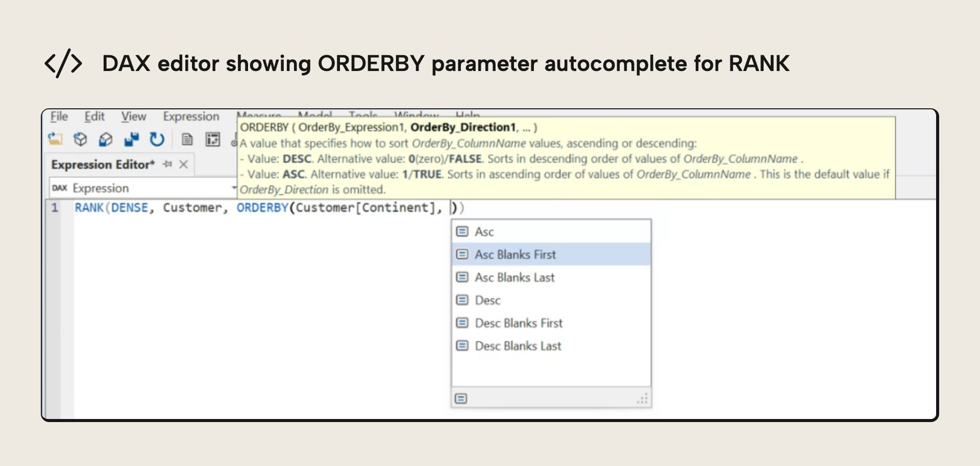Choose Desc from the autocomplete list

click(551, 300)
